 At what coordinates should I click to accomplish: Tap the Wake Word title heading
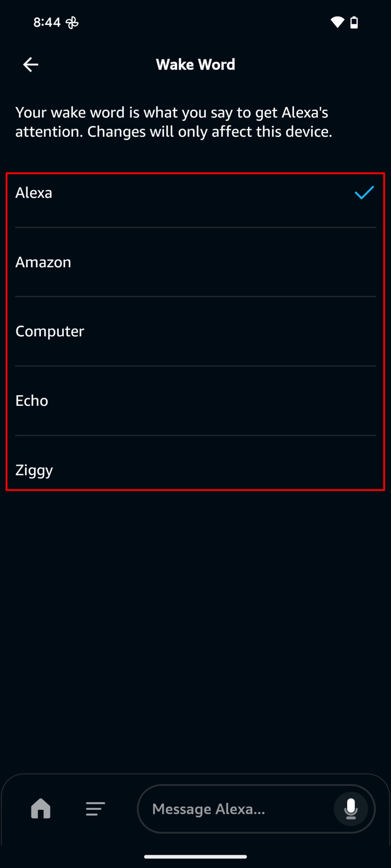tap(195, 64)
